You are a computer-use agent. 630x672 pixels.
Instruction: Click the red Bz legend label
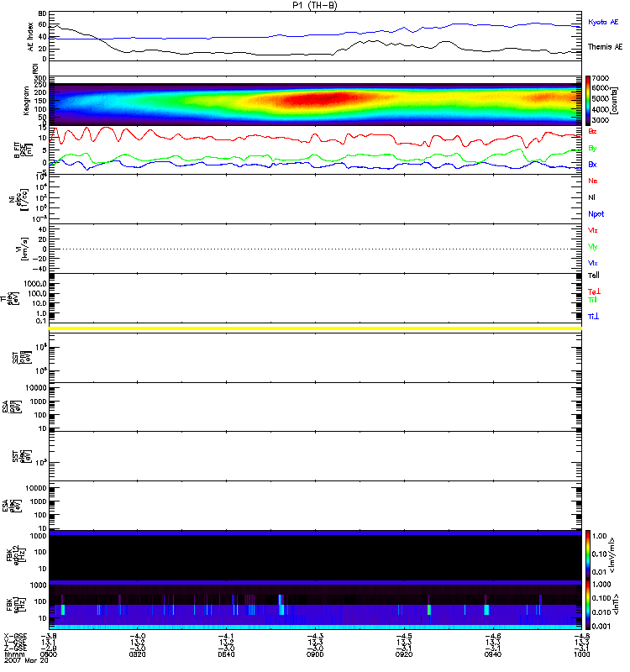click(x=592, y=131)
